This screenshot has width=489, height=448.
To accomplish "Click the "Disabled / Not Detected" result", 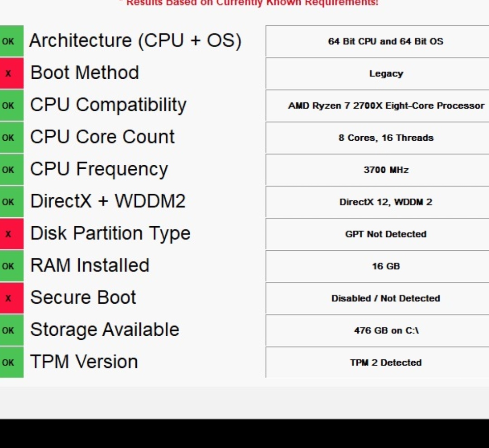I will click(386, 298).
